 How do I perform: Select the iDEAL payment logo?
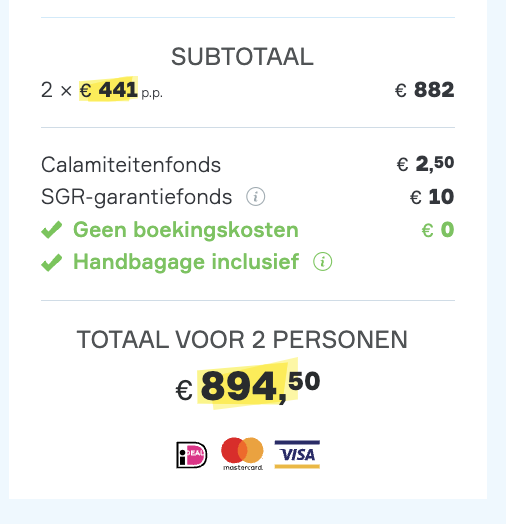pyautogui.click(x=192, y=454)
